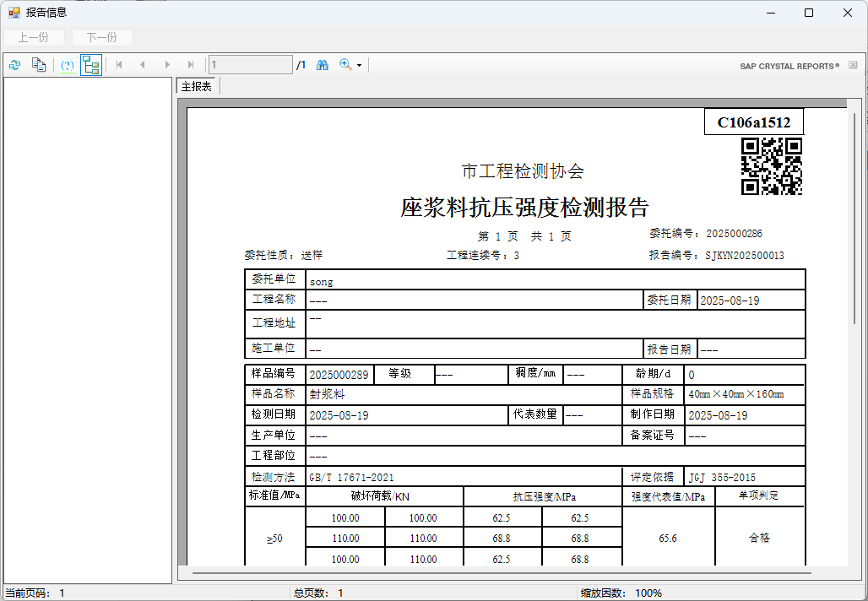
Task: Click the copy report icon
Action: (x=38, y=65)
